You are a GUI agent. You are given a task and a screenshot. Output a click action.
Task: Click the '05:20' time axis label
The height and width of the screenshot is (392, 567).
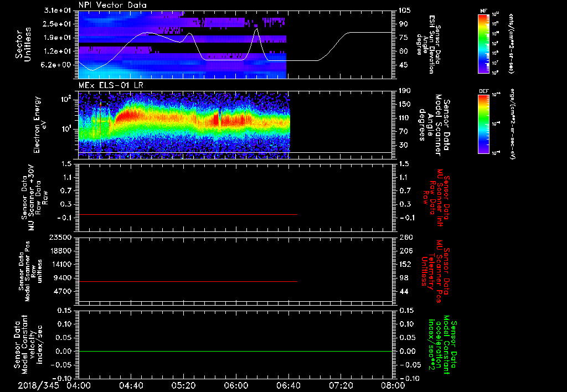click(183, 386)
